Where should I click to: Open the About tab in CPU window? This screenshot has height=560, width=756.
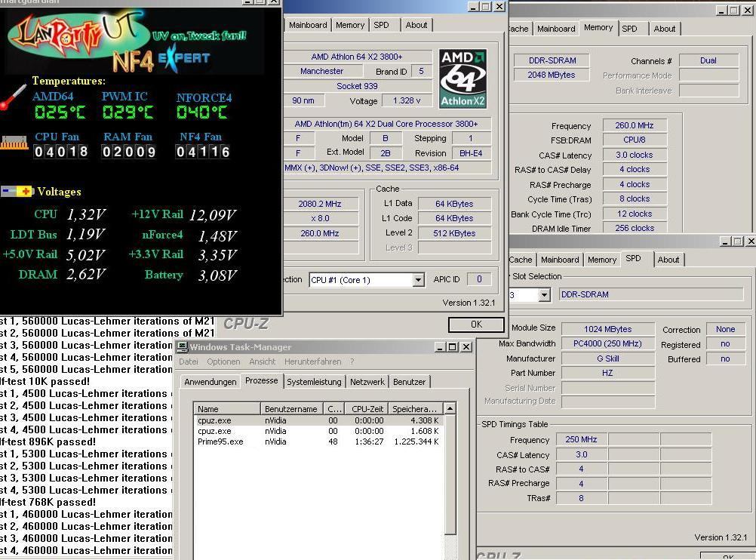[416, 25]
